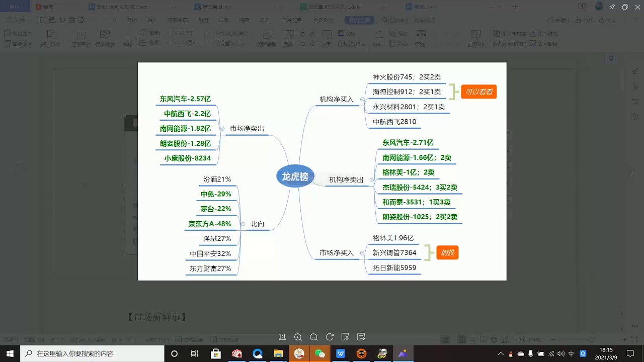Screen dimensions: 644x362
Task: Open Microsoft Store from taskbar
Action: coord(216,353)
